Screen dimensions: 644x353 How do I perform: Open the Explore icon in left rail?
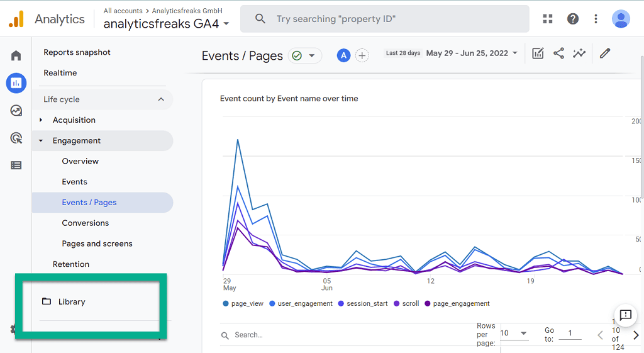pyautogui.click(x=16, y=111)
